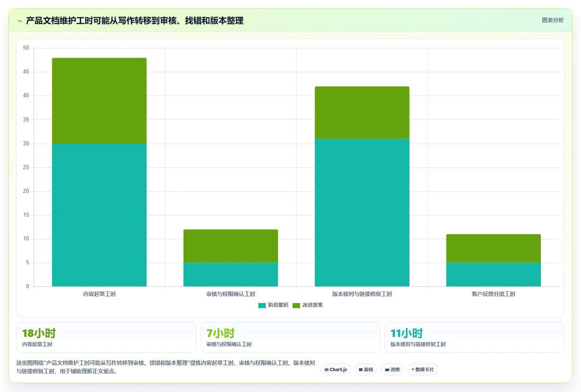The image size is (581, 392).
Task: Select the green segment of the 审核与权限确认工时 bar
Action: 231,246
